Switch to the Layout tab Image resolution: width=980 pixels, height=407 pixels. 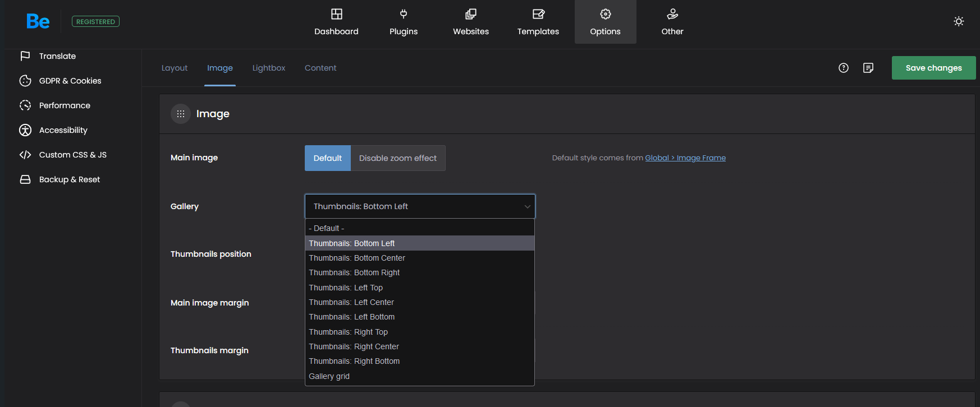pos(175,68)
